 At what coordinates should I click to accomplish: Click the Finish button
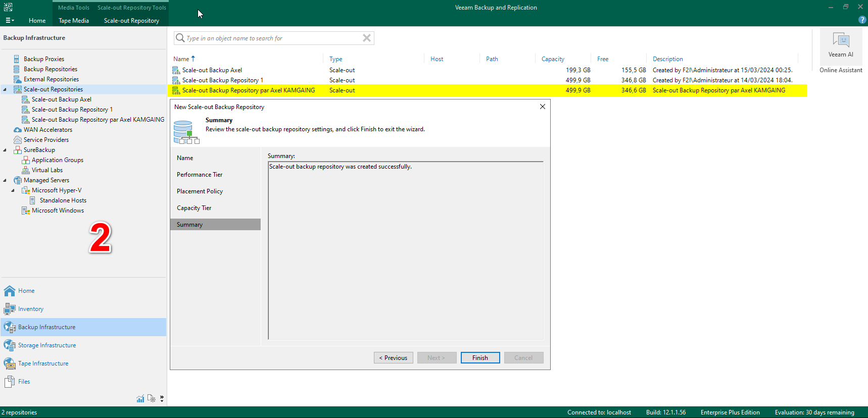pos(480,358)
